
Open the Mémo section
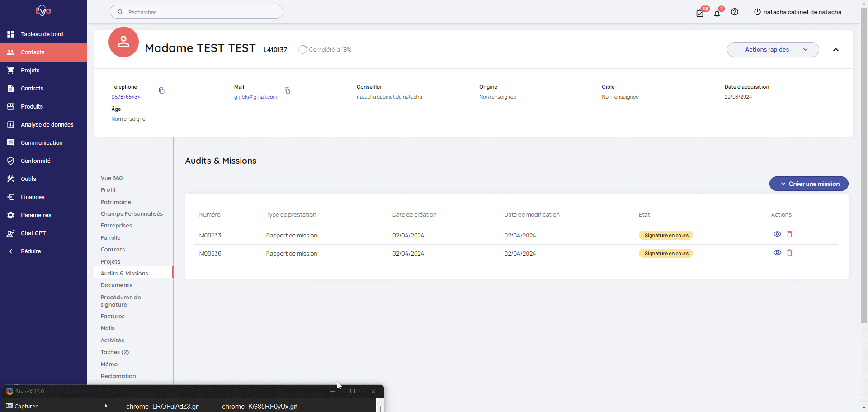[109, 365]
